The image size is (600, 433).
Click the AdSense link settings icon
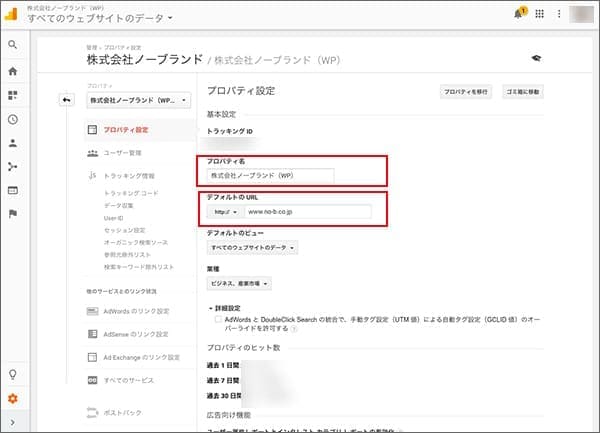pos(92,334)
